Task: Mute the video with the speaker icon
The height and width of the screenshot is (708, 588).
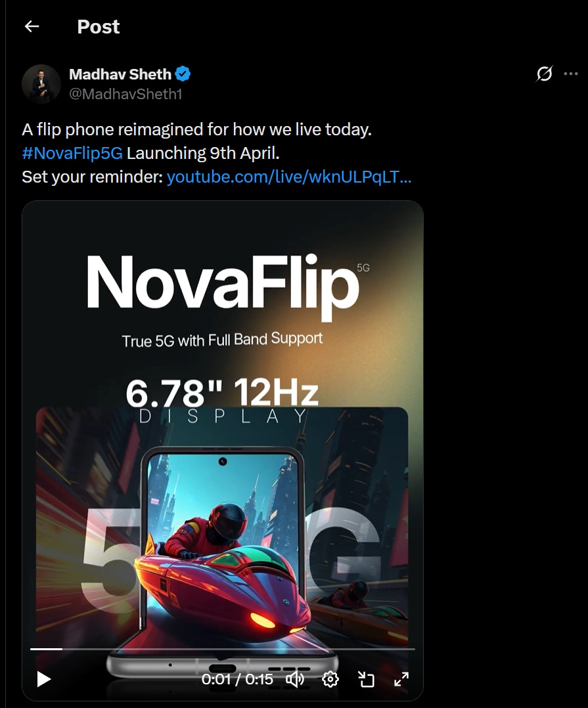Action: click(x=295, y=678)
